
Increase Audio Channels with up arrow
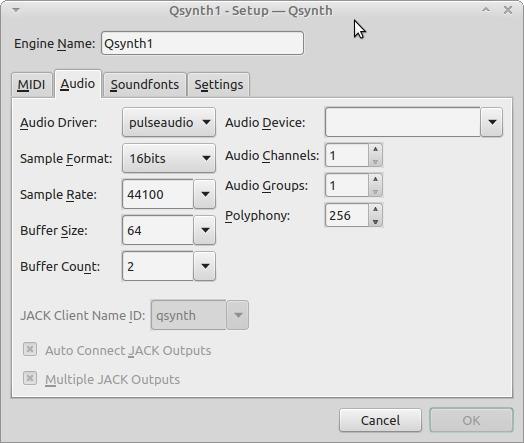coord(376,149)
